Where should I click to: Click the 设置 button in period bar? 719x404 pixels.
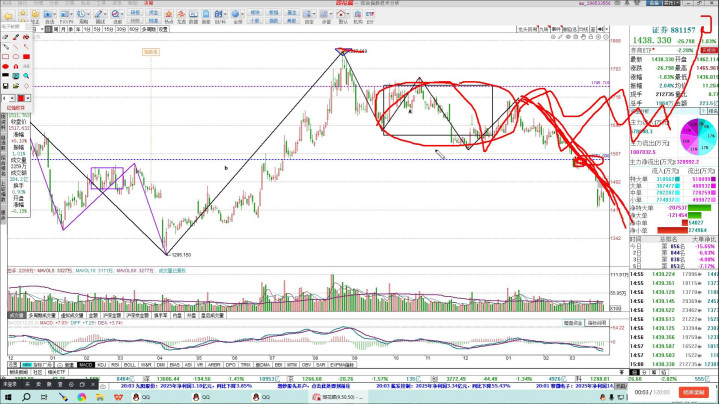pos(163,29)
